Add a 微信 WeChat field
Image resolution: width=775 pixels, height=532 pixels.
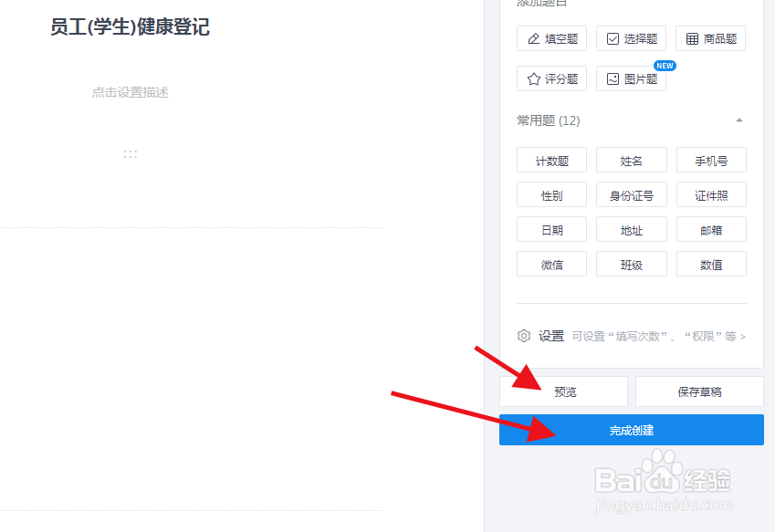coord(551,264)
